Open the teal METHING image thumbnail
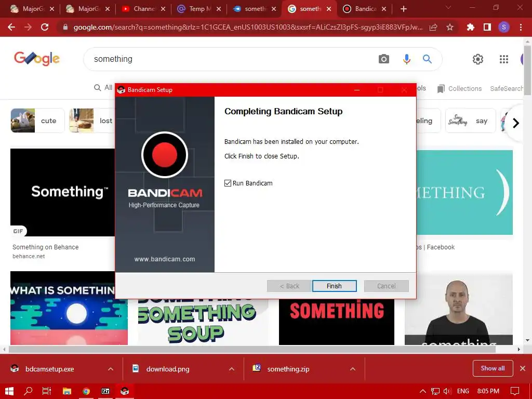The width and height of the screenshot is (532, 399). click(x=464, y=192)
